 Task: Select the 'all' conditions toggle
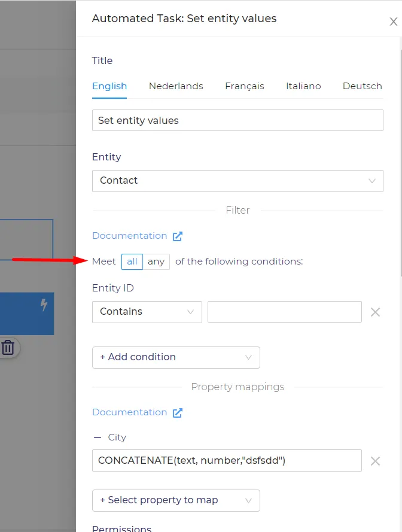(132, 262)
